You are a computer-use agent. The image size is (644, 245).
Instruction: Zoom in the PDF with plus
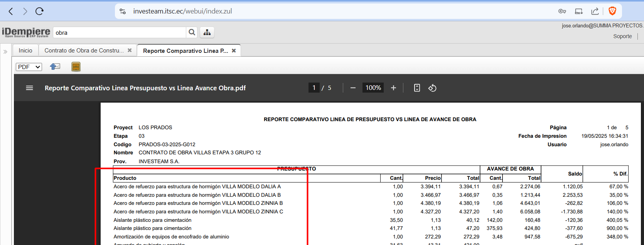[393, 88]
